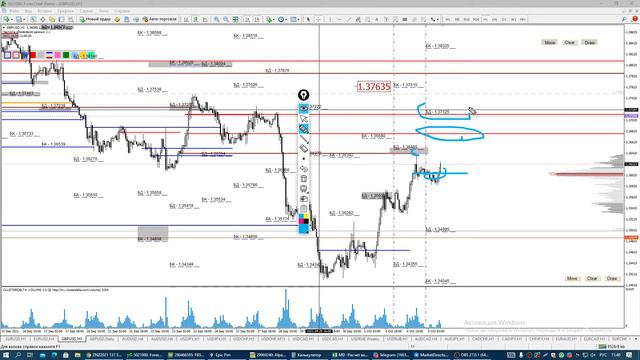Toggle chart shift
640x360 pixels.
pos(257,19)
